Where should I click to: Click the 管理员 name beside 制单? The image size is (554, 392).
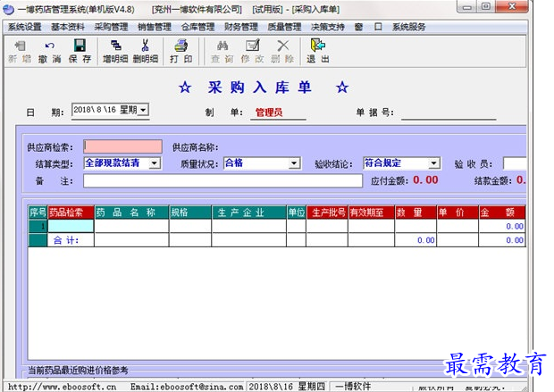click(x=269, y=113)
